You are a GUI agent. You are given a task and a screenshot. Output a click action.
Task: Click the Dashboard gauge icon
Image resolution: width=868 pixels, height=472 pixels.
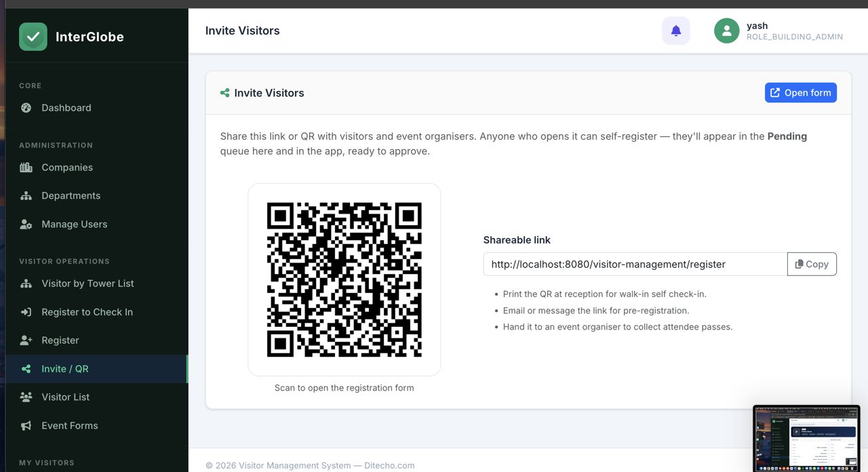26,108
